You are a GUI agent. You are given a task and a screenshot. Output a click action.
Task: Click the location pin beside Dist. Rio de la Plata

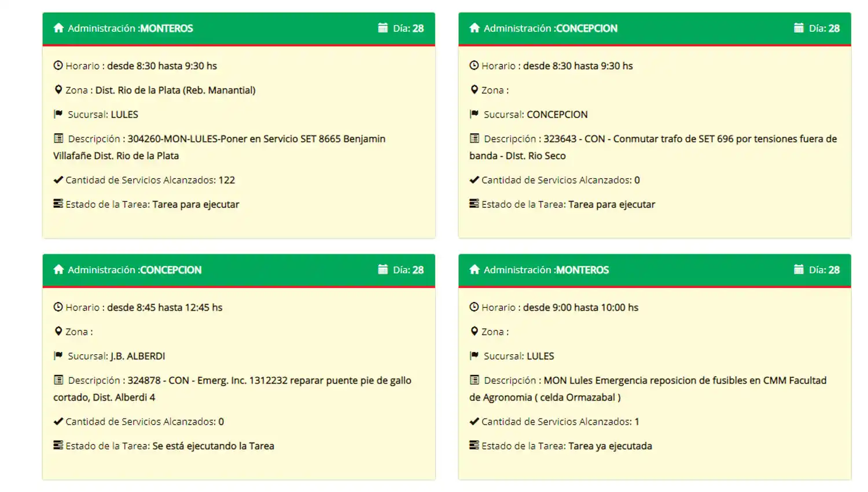tap(58, 90)
